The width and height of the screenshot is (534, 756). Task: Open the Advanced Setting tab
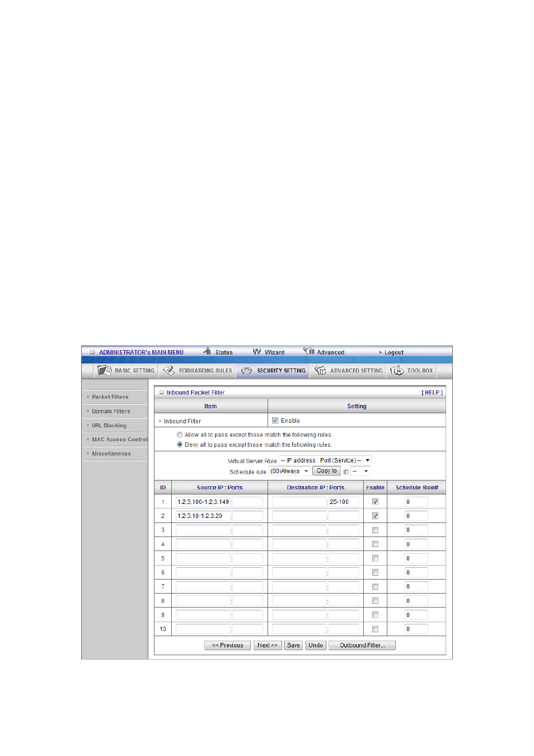click(x=348, y=371)
